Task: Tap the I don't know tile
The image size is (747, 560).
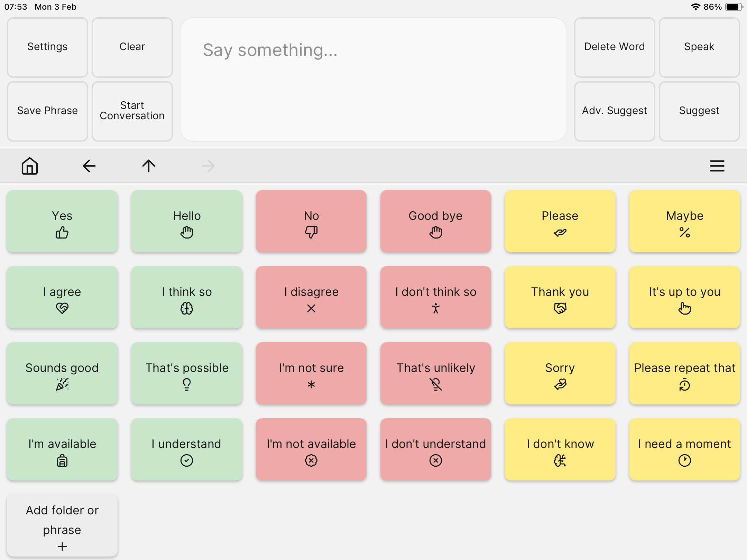Action: 560,449
